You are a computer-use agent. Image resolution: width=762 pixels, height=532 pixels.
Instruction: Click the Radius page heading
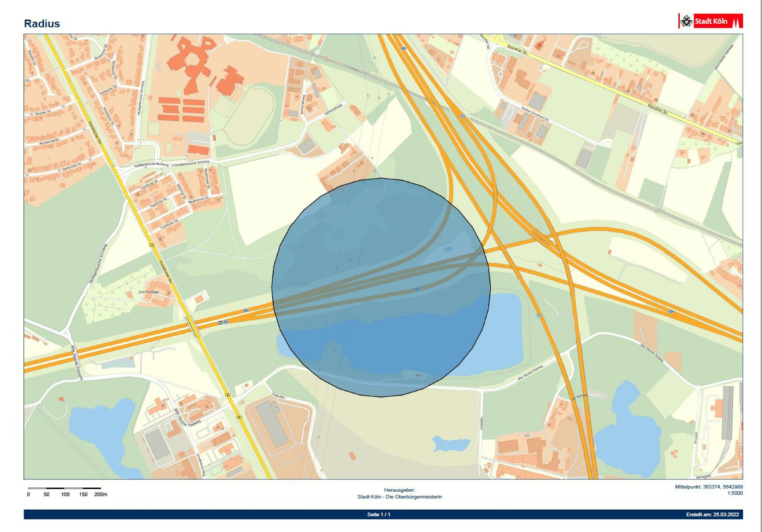pyautogui.click(x=42, y=24)
